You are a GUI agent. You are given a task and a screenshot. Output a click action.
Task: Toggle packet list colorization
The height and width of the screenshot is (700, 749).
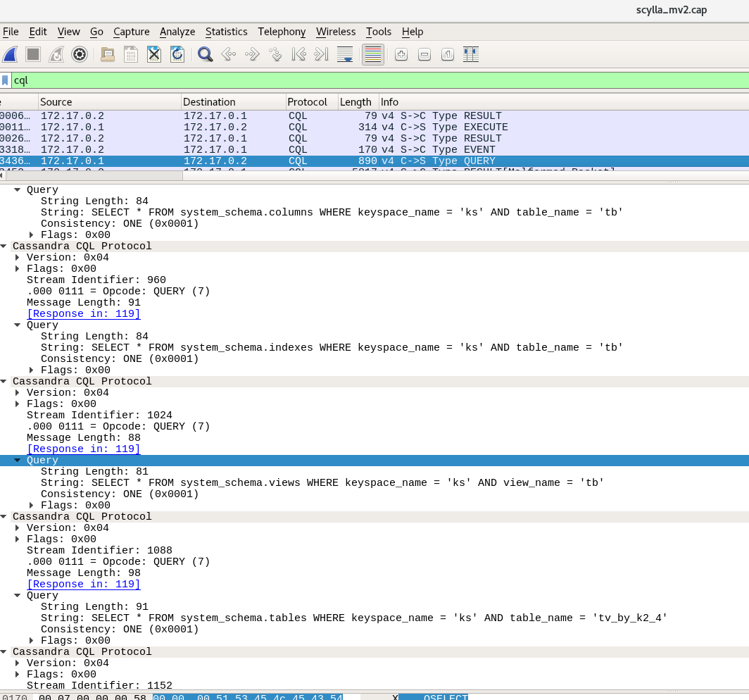coord(372,54)
